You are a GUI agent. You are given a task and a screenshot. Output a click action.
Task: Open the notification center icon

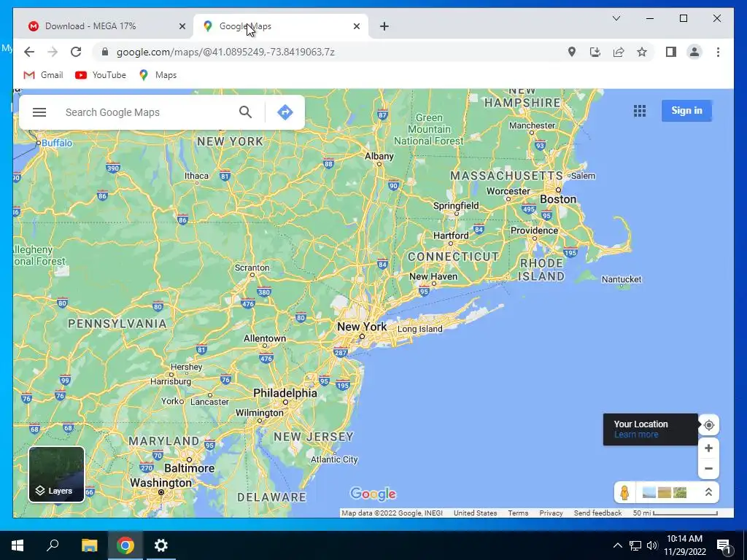(724, 545)
